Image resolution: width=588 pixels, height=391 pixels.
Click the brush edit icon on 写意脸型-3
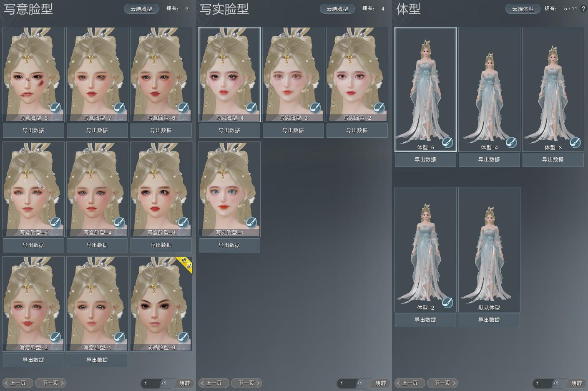point(183,223)
